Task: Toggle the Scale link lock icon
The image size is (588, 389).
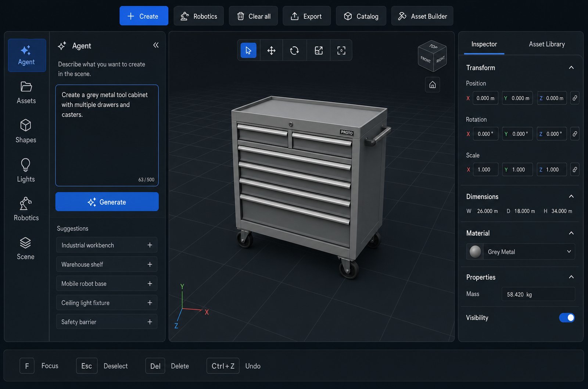Action: (x=575, y=169)
